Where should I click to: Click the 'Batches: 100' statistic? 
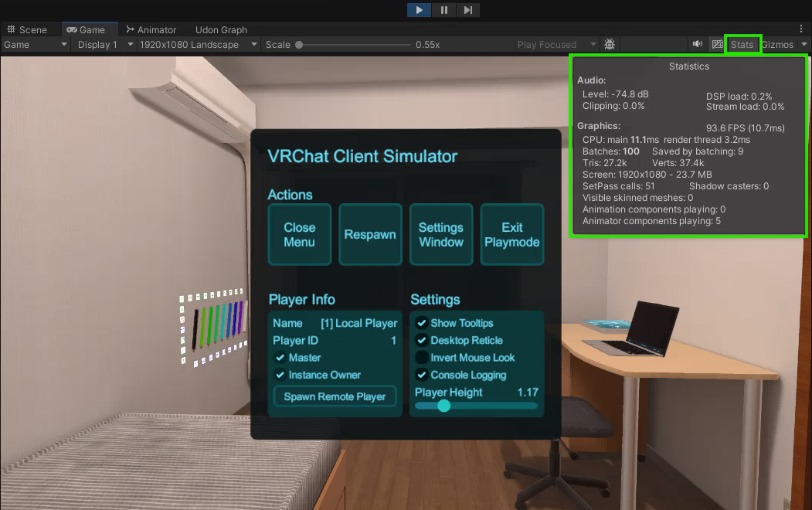click(610, 151)
